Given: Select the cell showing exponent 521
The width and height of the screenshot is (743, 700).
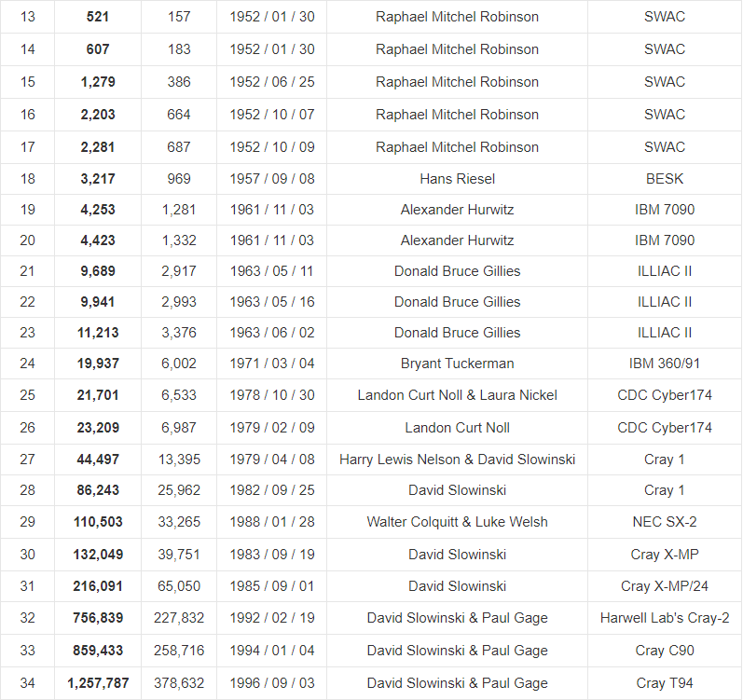Looking at the screenshot, I should 98,17.
